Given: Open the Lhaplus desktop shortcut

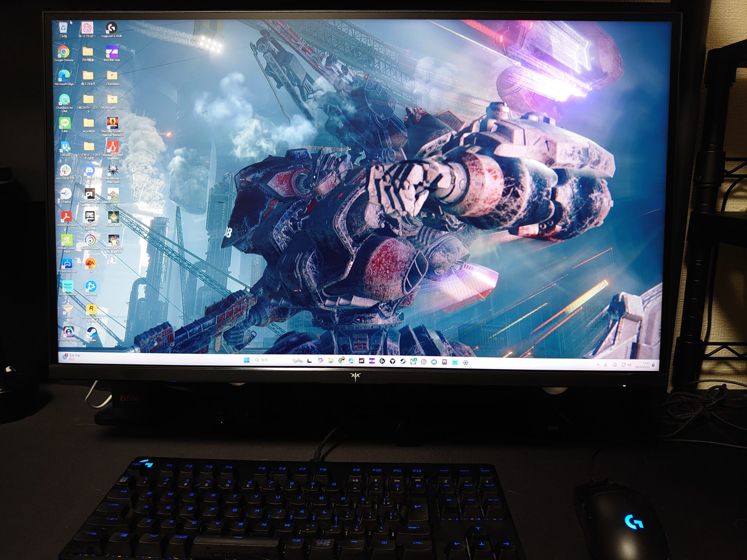Looking at the screenshot, I should coord(66,196).
